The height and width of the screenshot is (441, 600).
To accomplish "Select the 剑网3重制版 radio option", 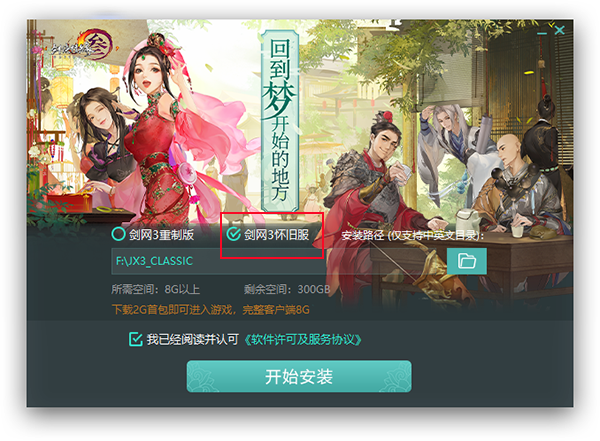I will [x=118, y=234].
